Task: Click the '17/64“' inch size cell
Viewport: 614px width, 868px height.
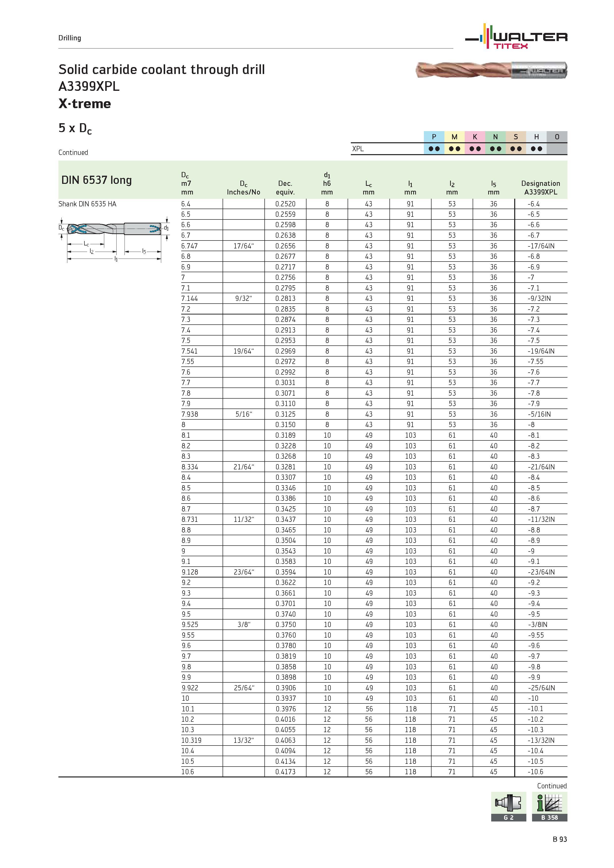Action: (244, 246)
